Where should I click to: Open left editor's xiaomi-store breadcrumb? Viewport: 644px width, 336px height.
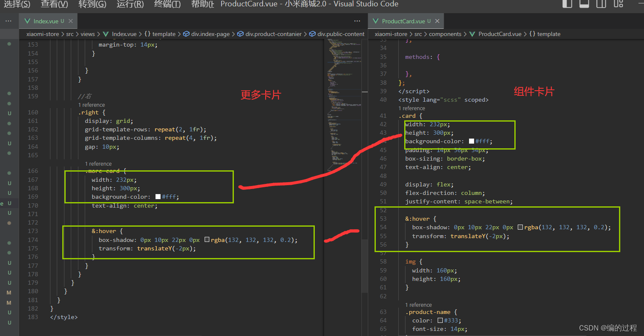click(42, 34)
